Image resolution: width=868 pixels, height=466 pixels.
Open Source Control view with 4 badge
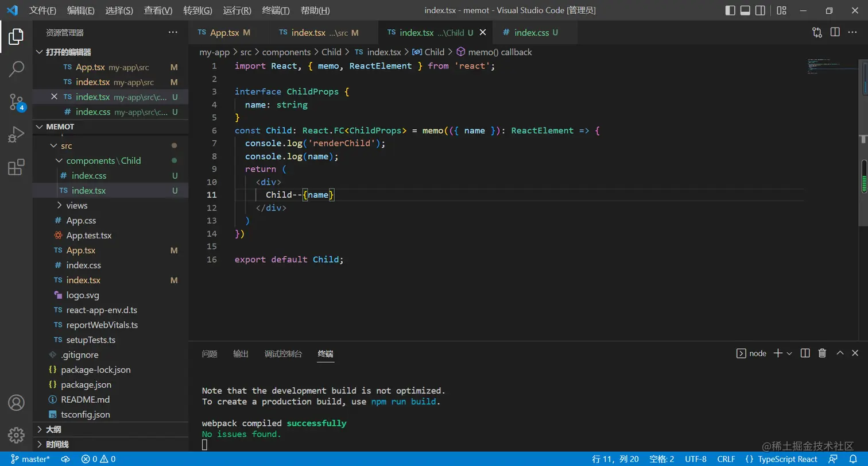click(16, 102)
